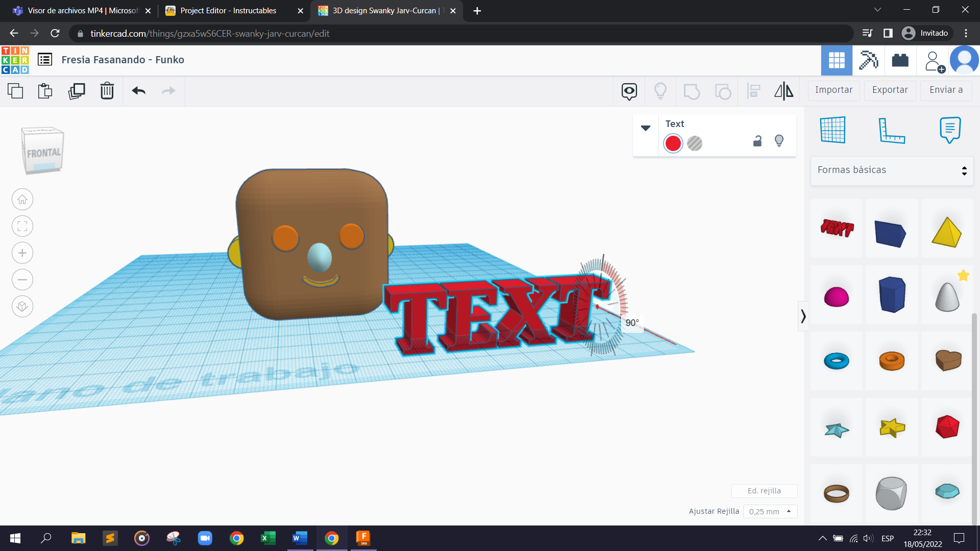The image size is (980, 551).
Task: Open the Formas básicas shapes dropdown
Action: [892, 170]
